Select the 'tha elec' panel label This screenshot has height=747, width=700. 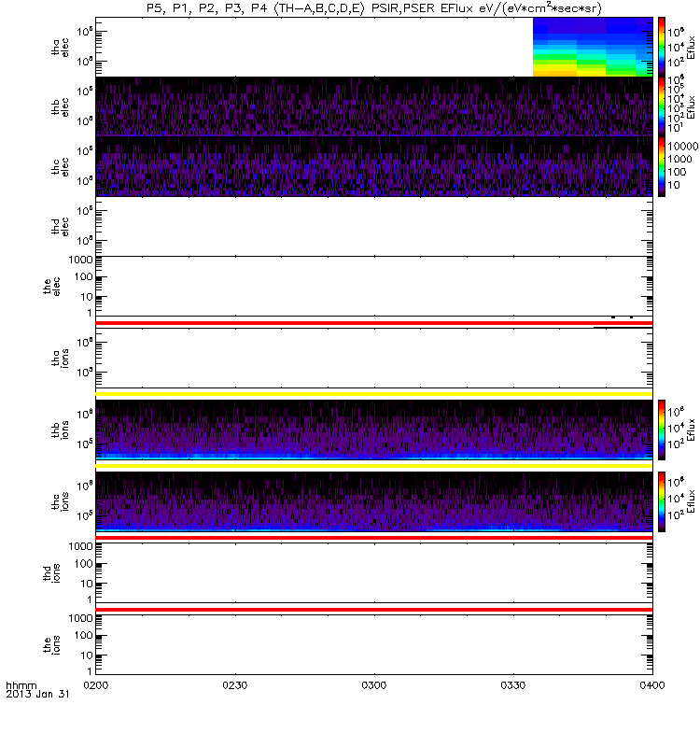(x=60, y=48)
